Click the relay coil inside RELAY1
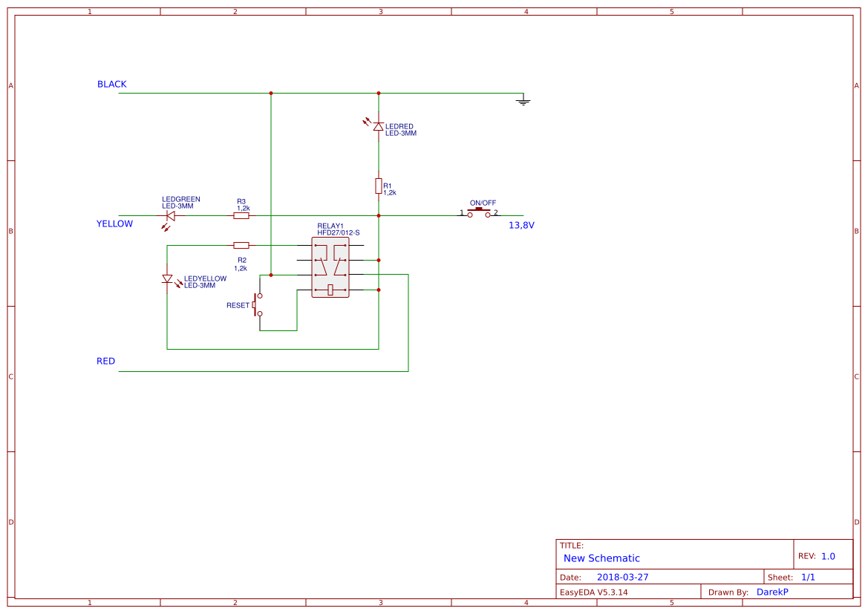868x614 pixels. click(330, 290)
